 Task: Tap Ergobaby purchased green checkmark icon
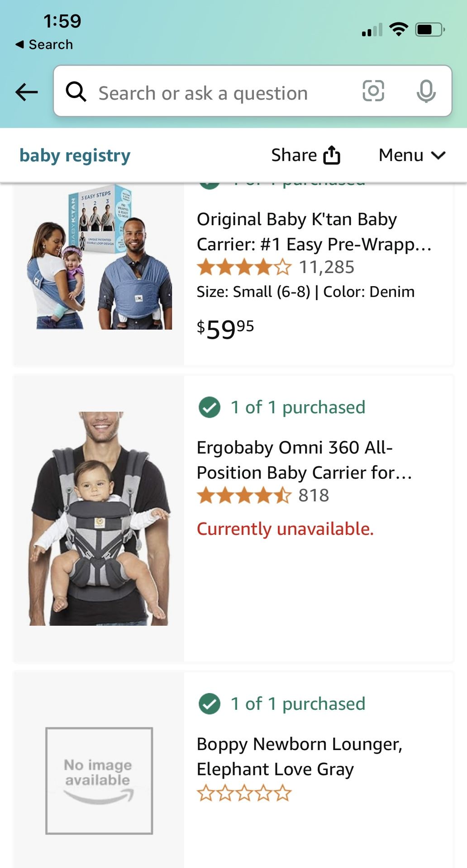tap(210, 407)
